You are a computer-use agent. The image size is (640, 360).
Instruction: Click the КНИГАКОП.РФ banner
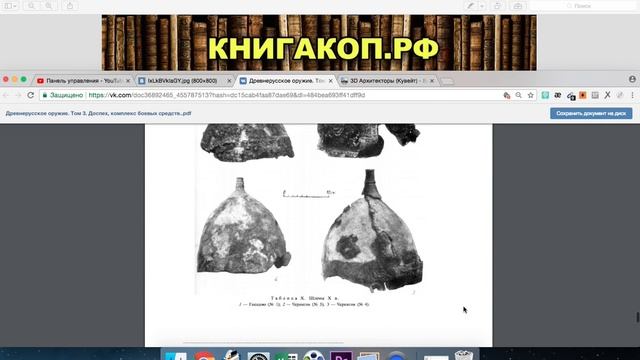(319, 43)
